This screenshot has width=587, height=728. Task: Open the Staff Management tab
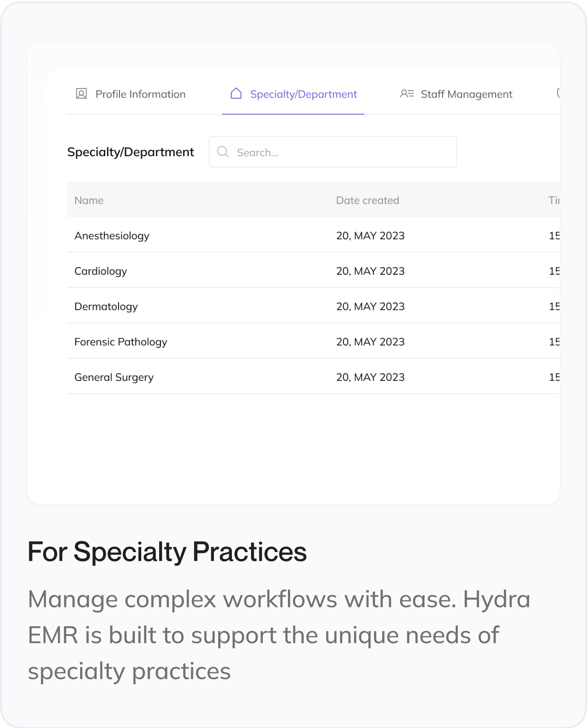(466, 94)
